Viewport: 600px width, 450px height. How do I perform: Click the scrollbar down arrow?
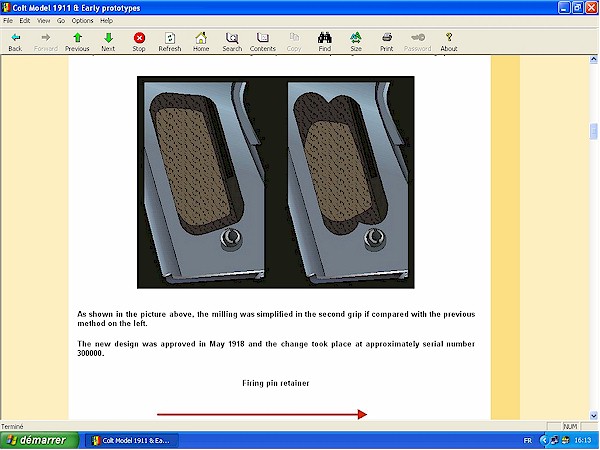tap(593, 415)
